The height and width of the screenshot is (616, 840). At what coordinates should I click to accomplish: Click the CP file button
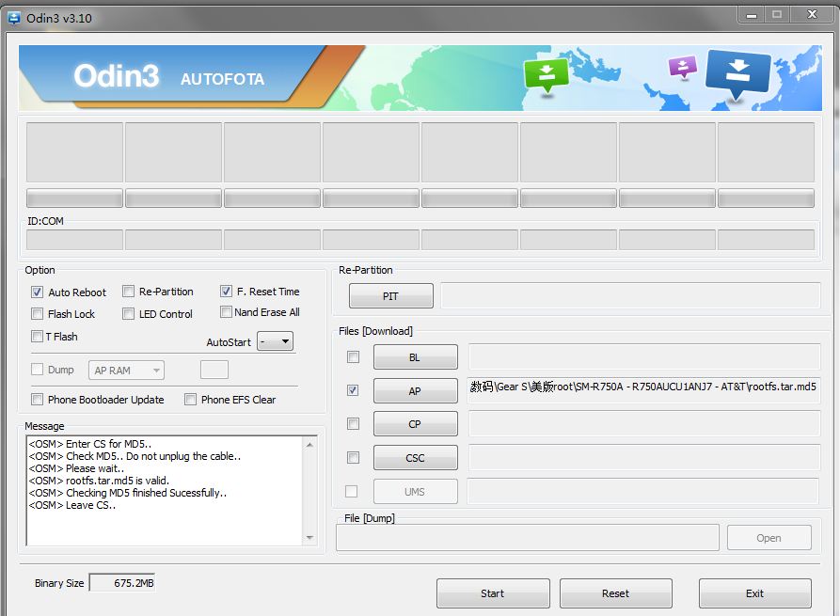415,424
